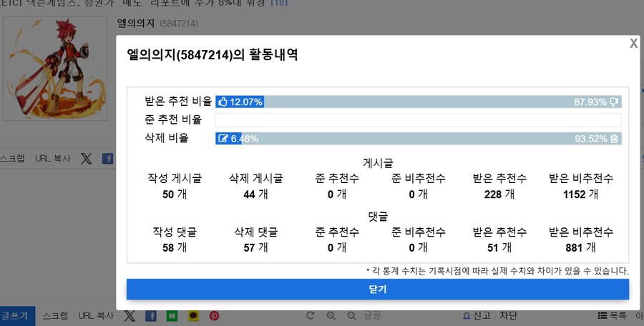Click the edit pencil icon at 6.48%
The image size is (644, 326).
click(223, 139)
